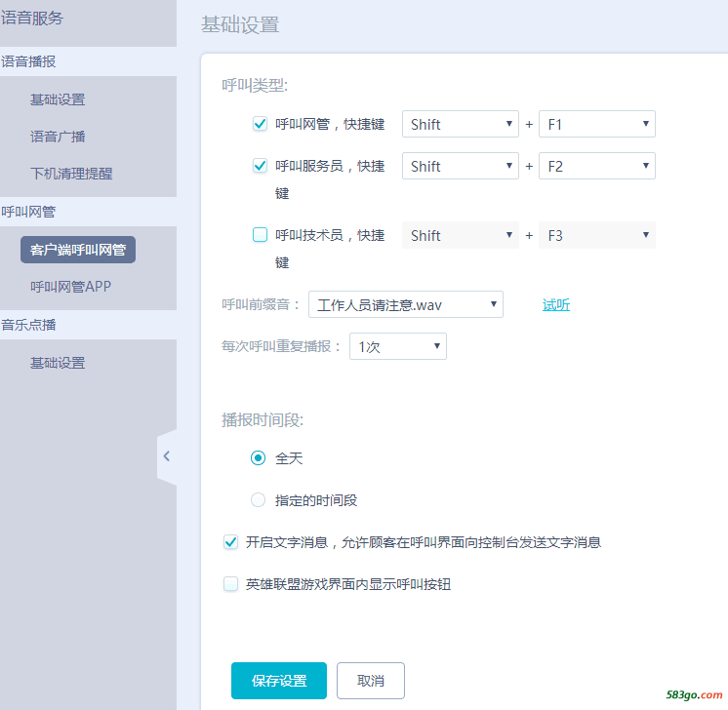Open the F2 key dropdown
The width and height of the screenshot is (728, 710).
tap(596, 166)
